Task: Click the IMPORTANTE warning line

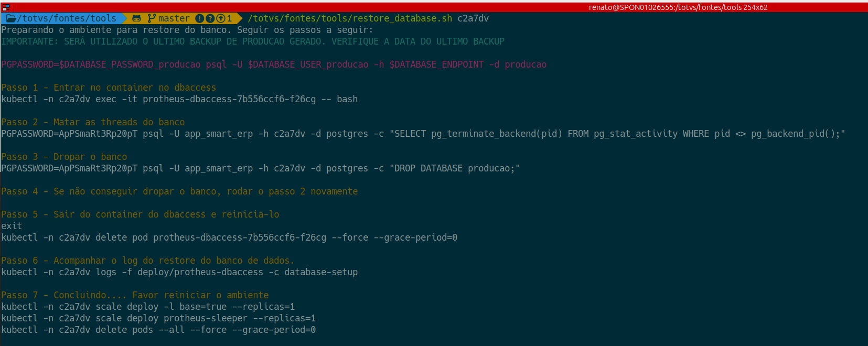Action: (253, 41)
